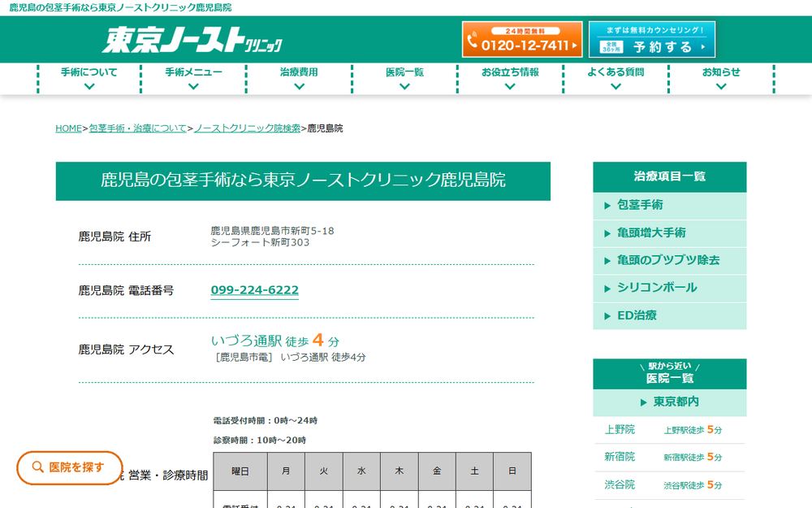Screen dimensions: 812x508
Task: Expand chevron under 手術について
Action: (89, 87)
